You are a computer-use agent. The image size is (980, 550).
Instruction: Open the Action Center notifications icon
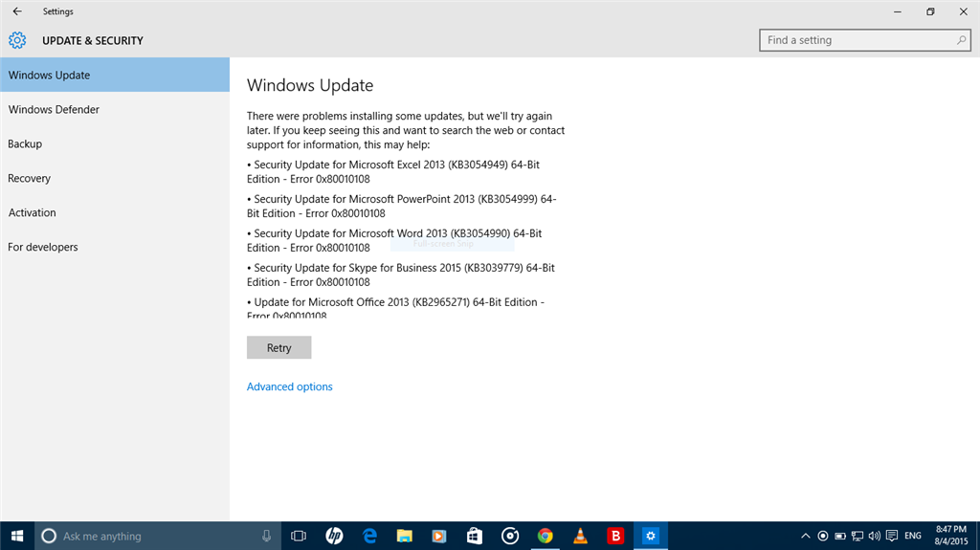[x=892, y=537]
